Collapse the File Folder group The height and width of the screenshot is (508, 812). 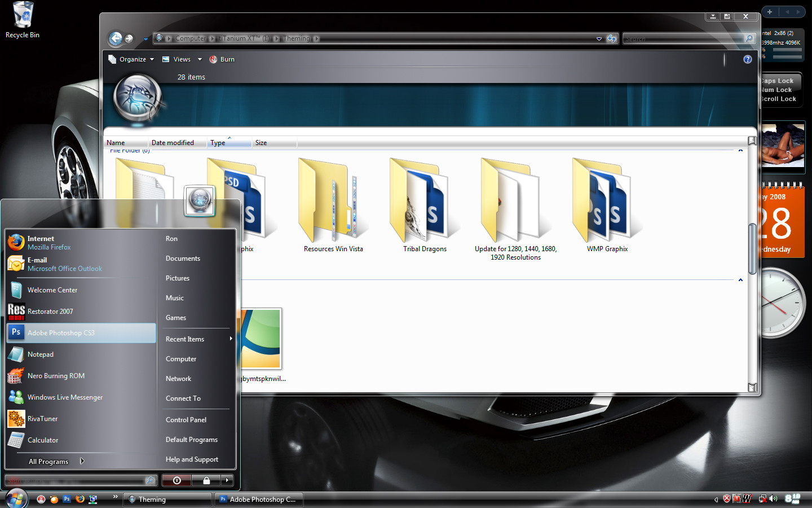click(740, 151)
